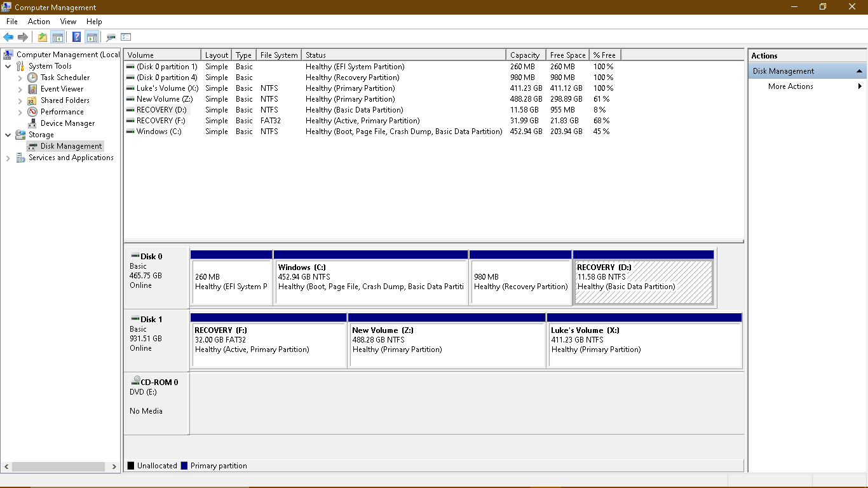
Task: Expand the Performance node
Action: (x=20, y=112)
